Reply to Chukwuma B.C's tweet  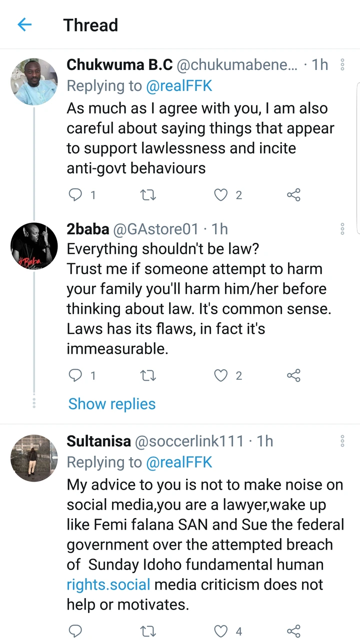click(75, 195)
